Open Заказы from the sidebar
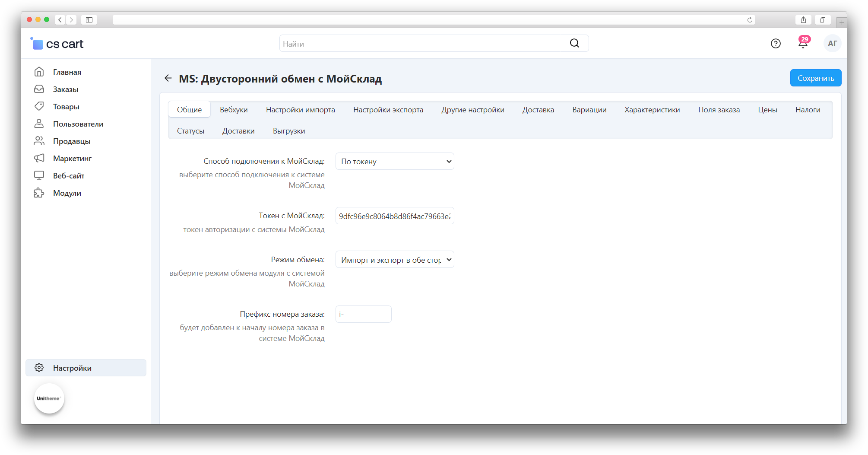Image resolution: width=868 pixels, height=455 pixels. tap(66, 89)
